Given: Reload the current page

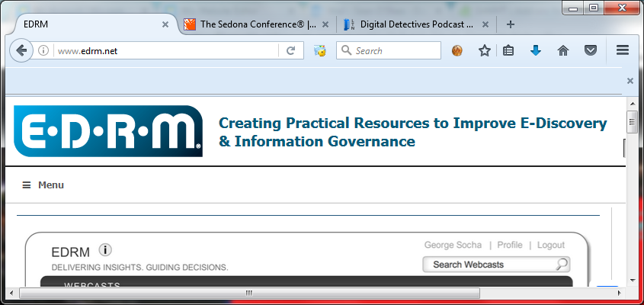Looking at the screenshot, I should click(x=291, y=50).
